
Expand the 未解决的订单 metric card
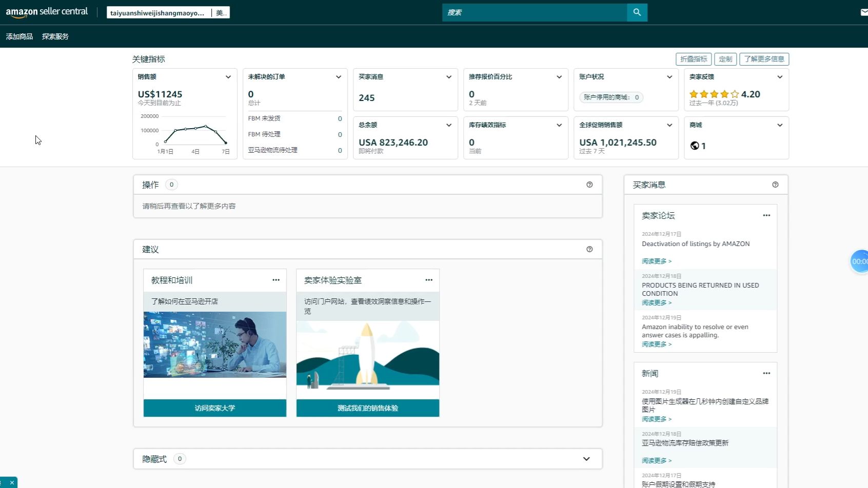tap(339, 77)
